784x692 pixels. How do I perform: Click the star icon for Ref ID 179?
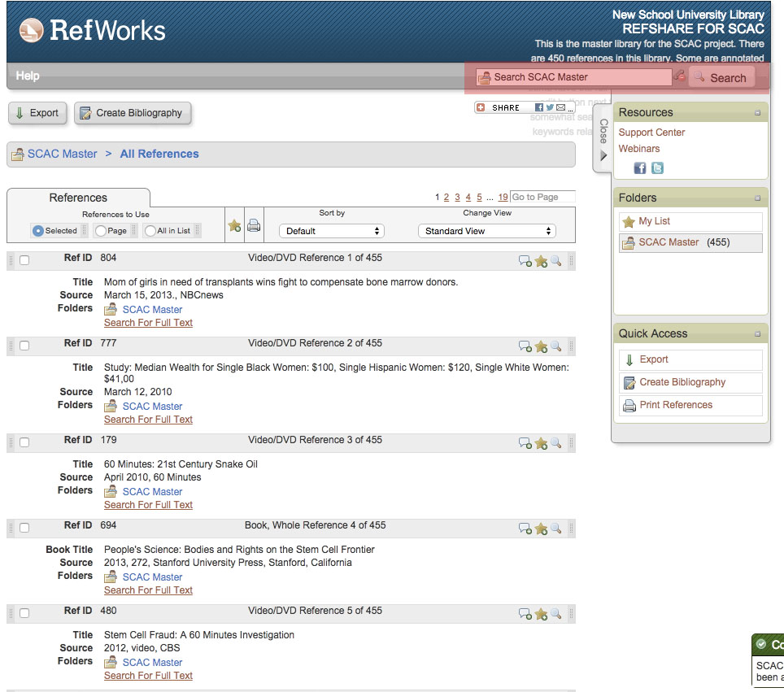pyautogui.click(x=541, y=443)
